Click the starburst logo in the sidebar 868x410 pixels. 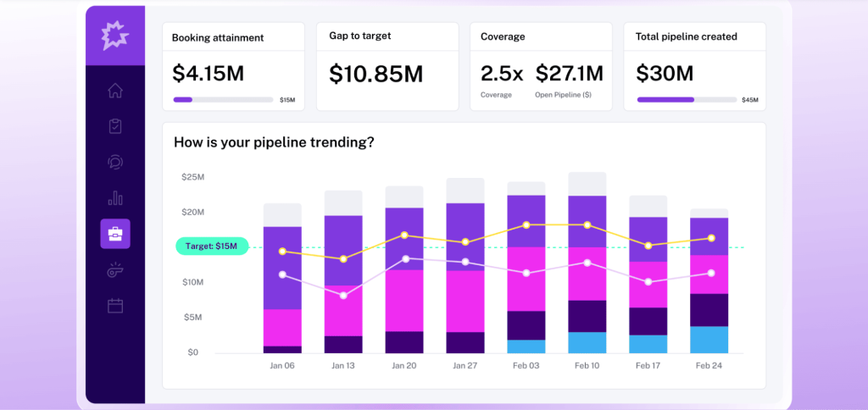(x=115, y=35)
